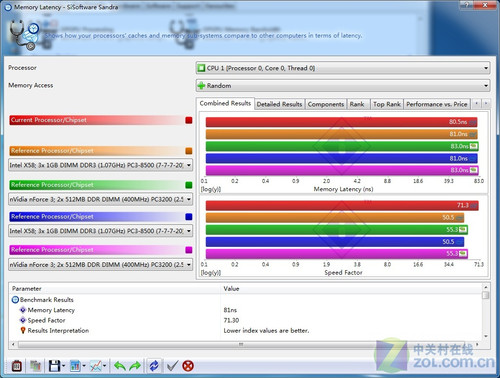The height and width of the screenshot is (378, 500).
Task: Click the floppy disk save icon
Action: point(54,366)
